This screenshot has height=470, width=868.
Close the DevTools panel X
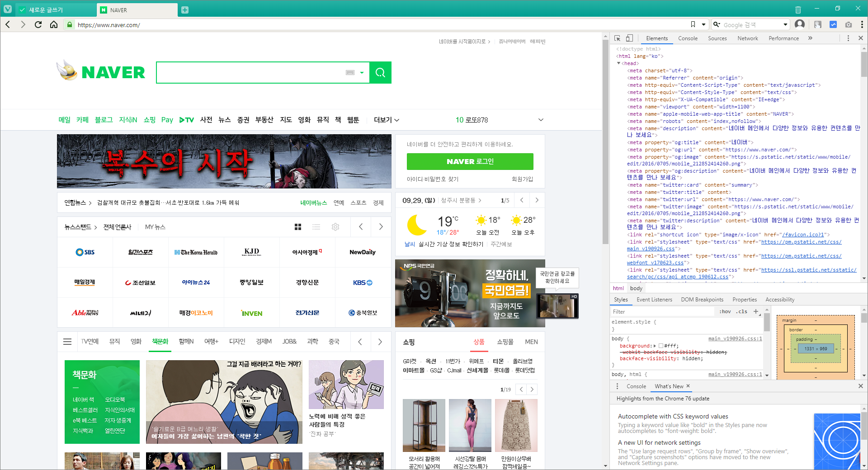(861, 38)
